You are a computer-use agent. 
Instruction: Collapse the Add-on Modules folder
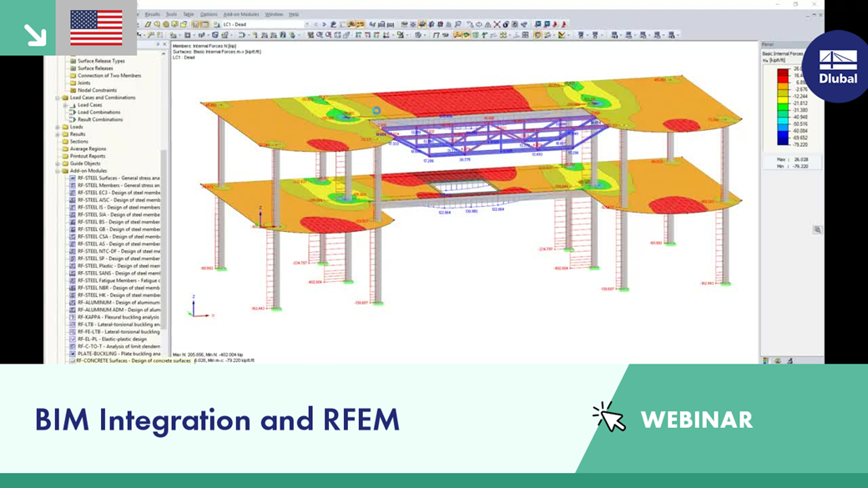click(x=58, y=171)
